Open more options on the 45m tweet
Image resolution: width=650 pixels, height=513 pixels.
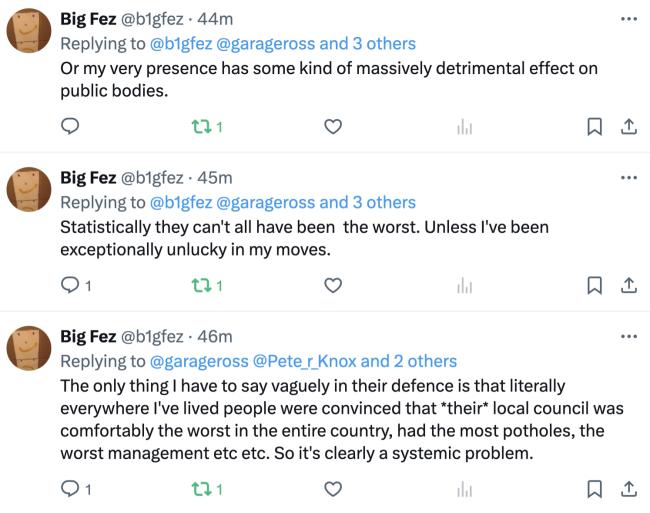click(x=628, y=178)
